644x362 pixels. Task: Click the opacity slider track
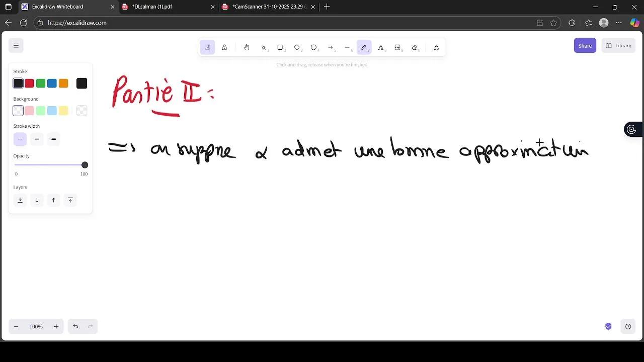click(x=50, y=165)
